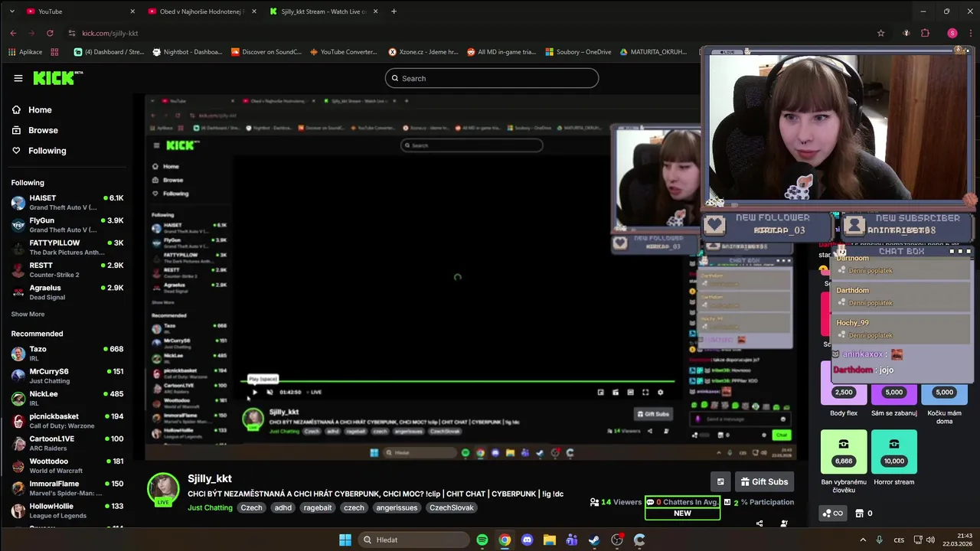Click the Kick search field
This screenshot has height=551, width=980.
[x=492, y=78]
